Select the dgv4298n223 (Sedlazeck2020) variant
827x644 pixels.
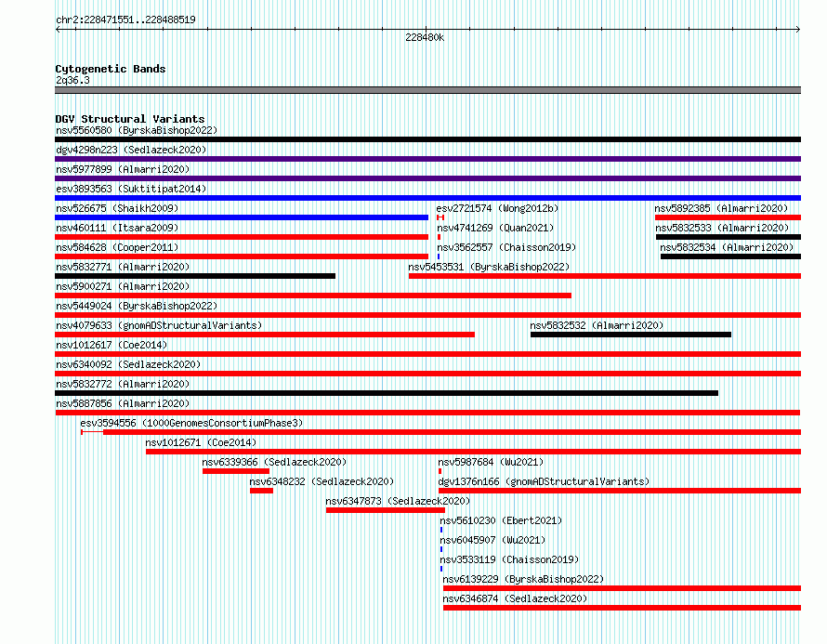(131, 150)
